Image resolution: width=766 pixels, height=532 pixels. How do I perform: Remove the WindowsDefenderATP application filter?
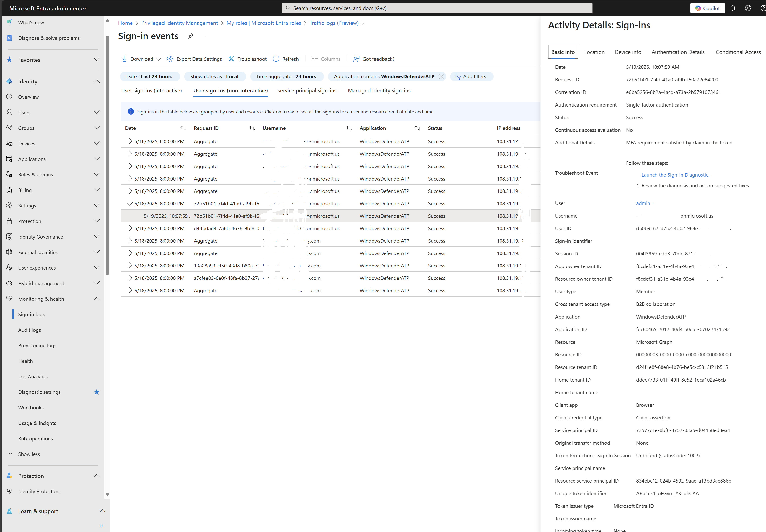point(441,76)
